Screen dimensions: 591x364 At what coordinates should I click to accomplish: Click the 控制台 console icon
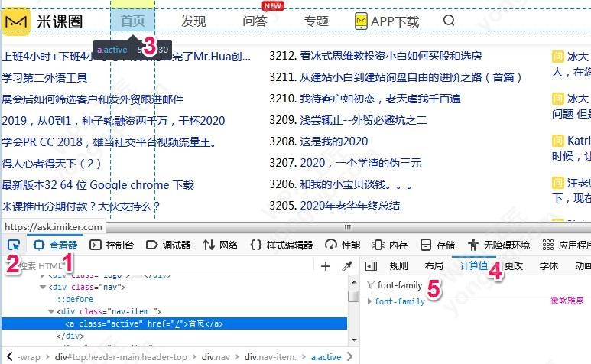96,245
